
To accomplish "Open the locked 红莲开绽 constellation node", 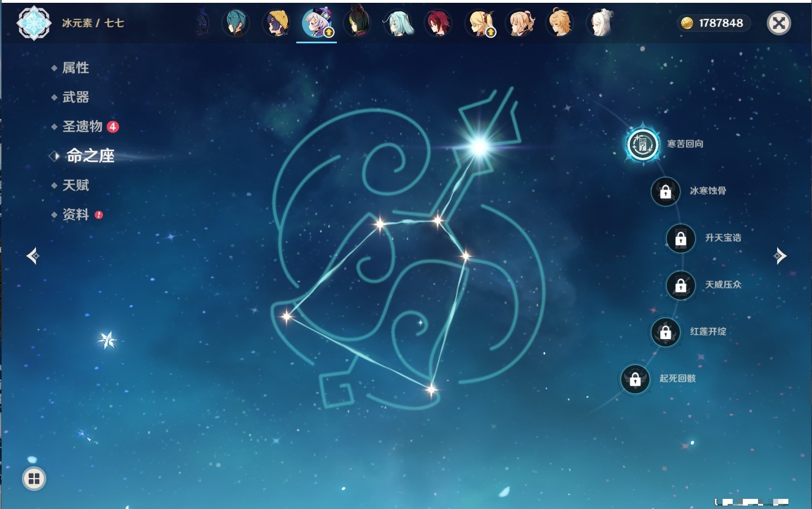I will [x=666, y=332].
